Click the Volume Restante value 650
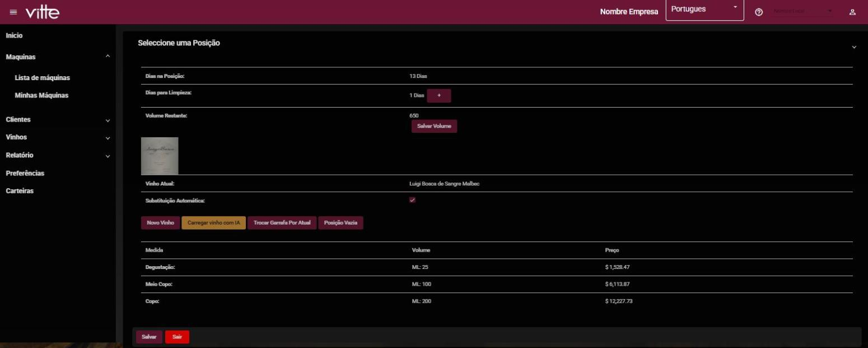The width and height of the screenshot is (868, 348). (x=414, y=115)
